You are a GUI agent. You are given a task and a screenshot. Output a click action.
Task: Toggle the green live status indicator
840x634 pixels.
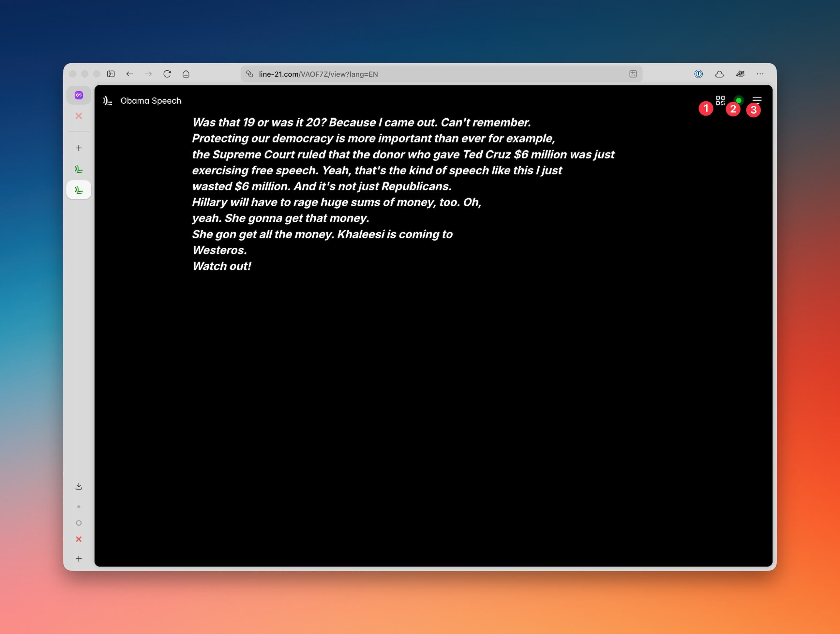[739, 100]
